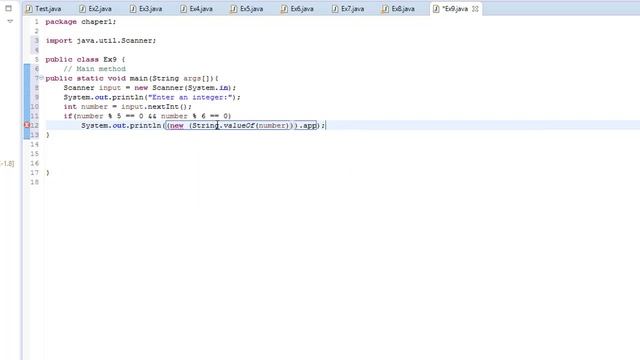Switch to the Ex4.java tab
640x360 pixels.
click(x=197, y=9)
